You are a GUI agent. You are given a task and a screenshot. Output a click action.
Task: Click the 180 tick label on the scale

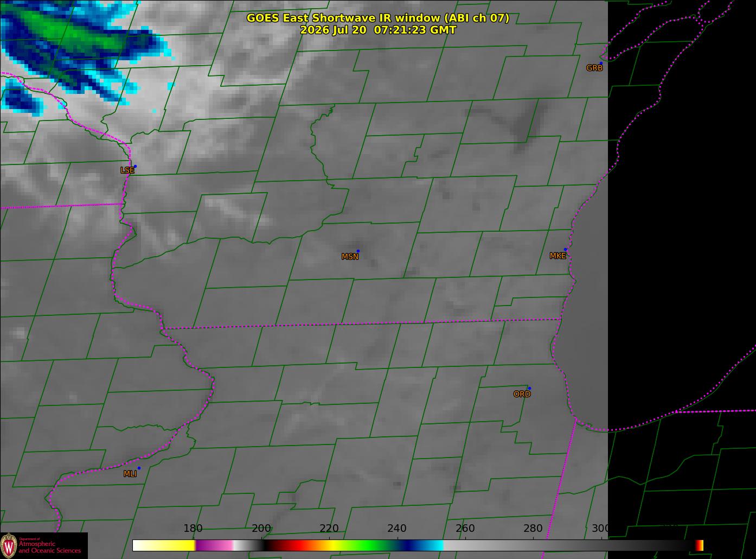tap(193, 528)
